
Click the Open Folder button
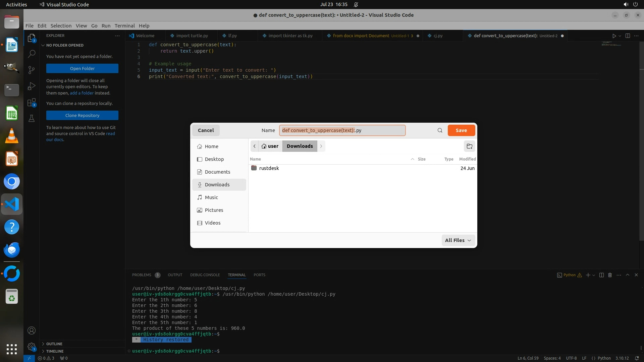point(82,68)
